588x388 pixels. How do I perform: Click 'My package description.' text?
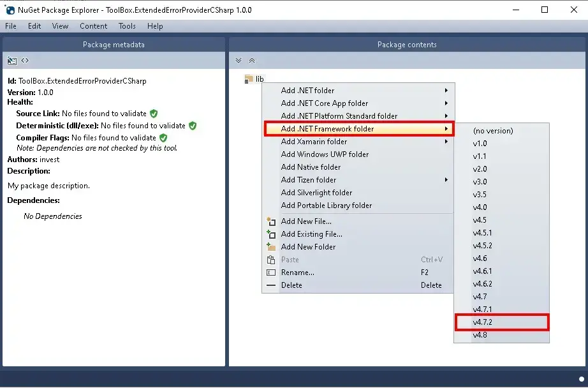pos(48,186)
